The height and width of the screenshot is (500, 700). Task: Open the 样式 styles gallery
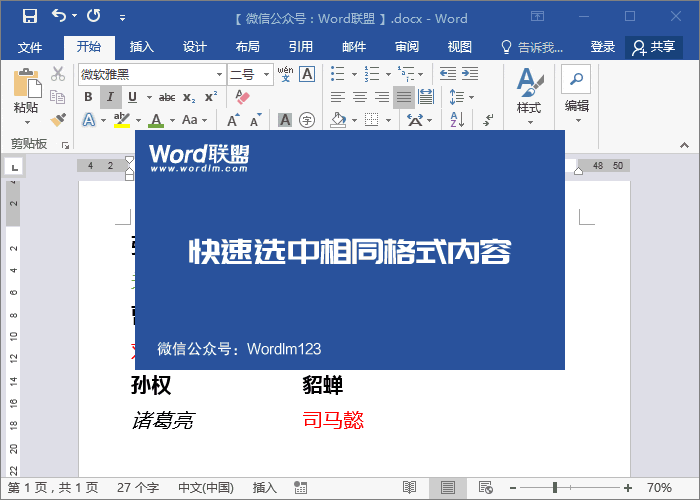[529, 96]
